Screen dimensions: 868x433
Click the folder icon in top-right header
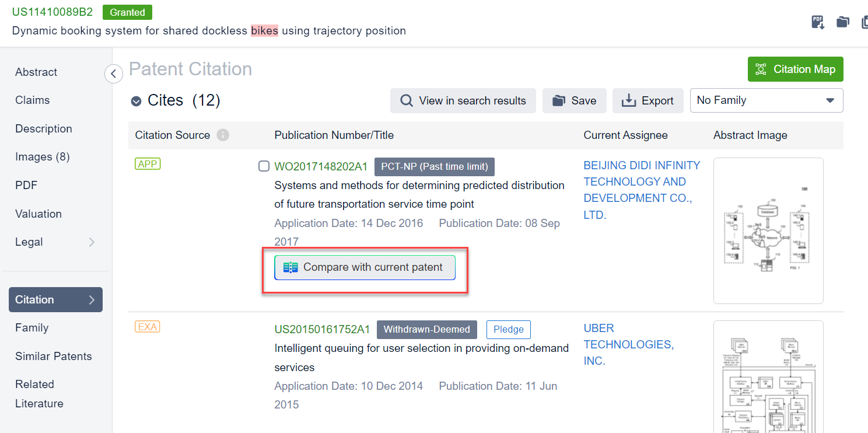click(842, 22)
